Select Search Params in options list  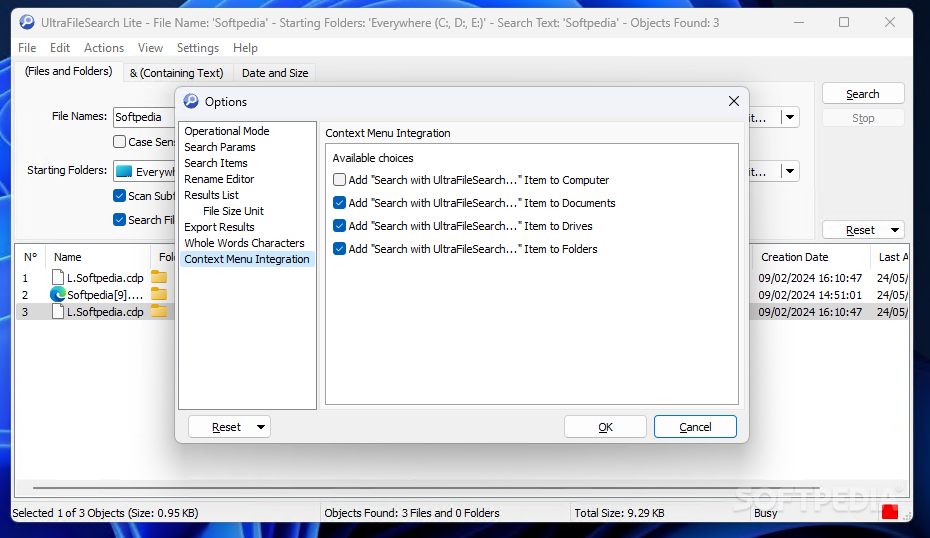coord(219,147)
